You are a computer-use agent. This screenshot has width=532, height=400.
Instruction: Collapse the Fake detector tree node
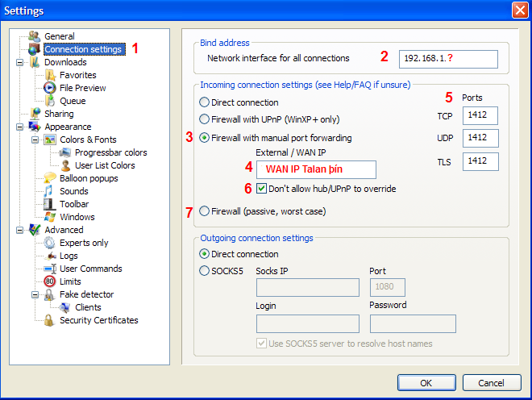tap(35, 294)
